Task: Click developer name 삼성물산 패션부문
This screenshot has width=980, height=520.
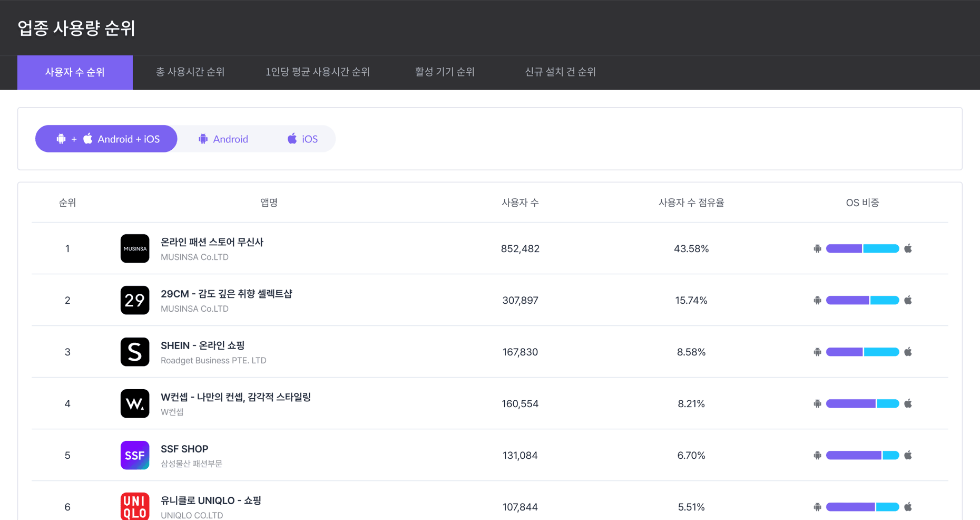Action: [x=191, y=464]
